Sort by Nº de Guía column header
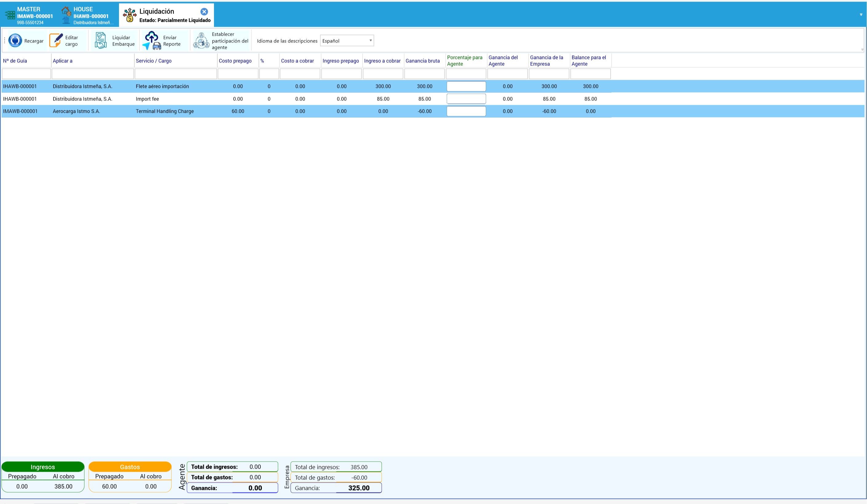 coord(26,61)
